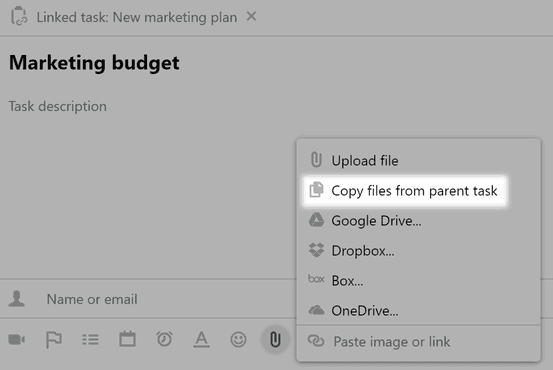Click the chain link paste icon
The height and width of the screenshot is (370, 553).
(x=316, y=341)
